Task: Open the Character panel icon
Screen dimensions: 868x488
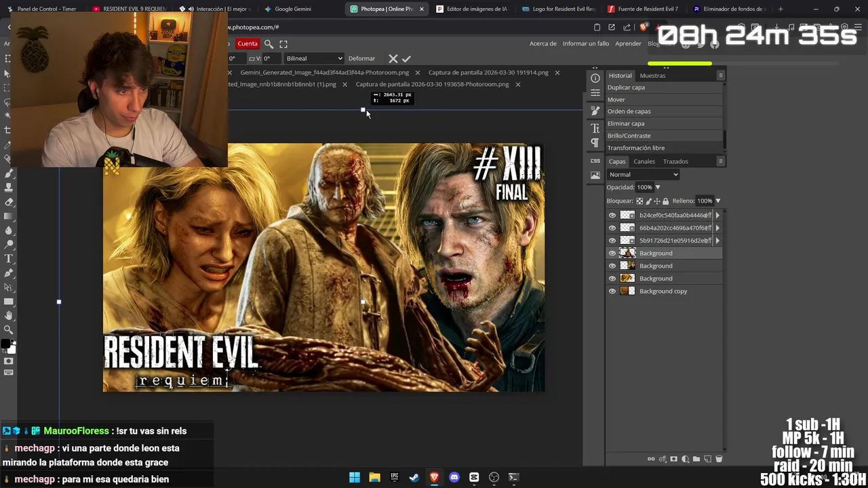Action: pos(595,128)
